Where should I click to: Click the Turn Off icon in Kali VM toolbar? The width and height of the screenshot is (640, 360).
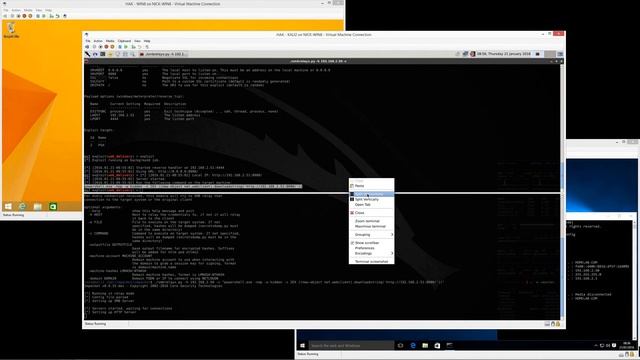[100, 47]
